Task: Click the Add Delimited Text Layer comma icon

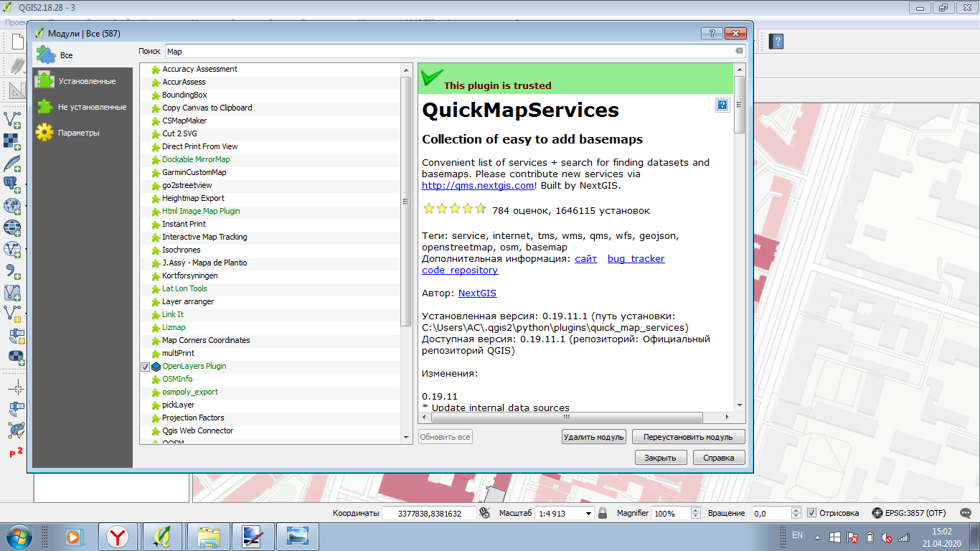Action: [x=12, y=270]
